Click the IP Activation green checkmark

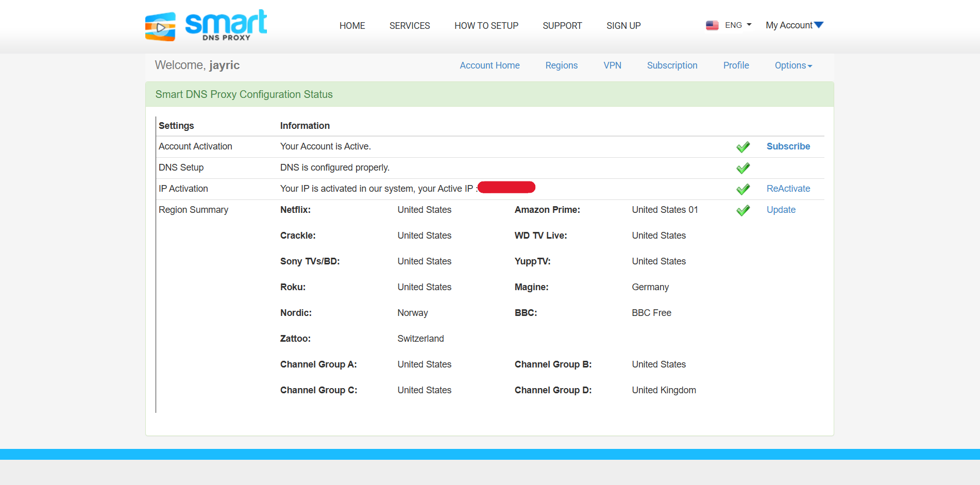tap(743, 189)
